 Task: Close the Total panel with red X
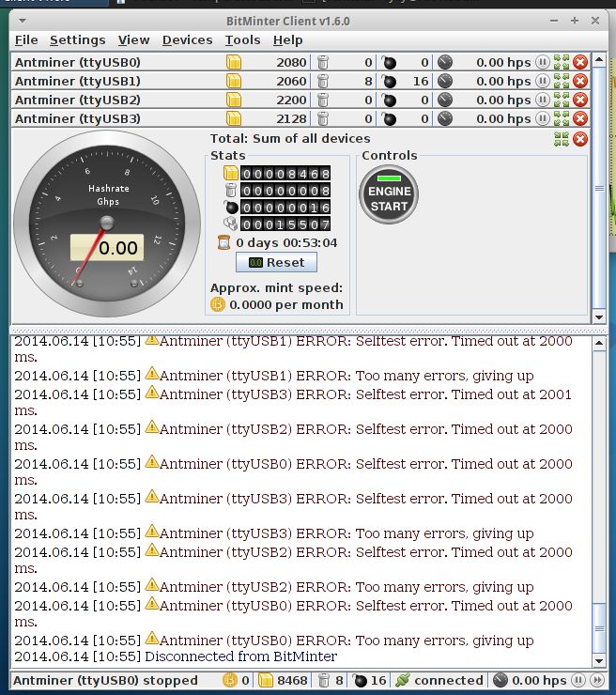[580, 139]
